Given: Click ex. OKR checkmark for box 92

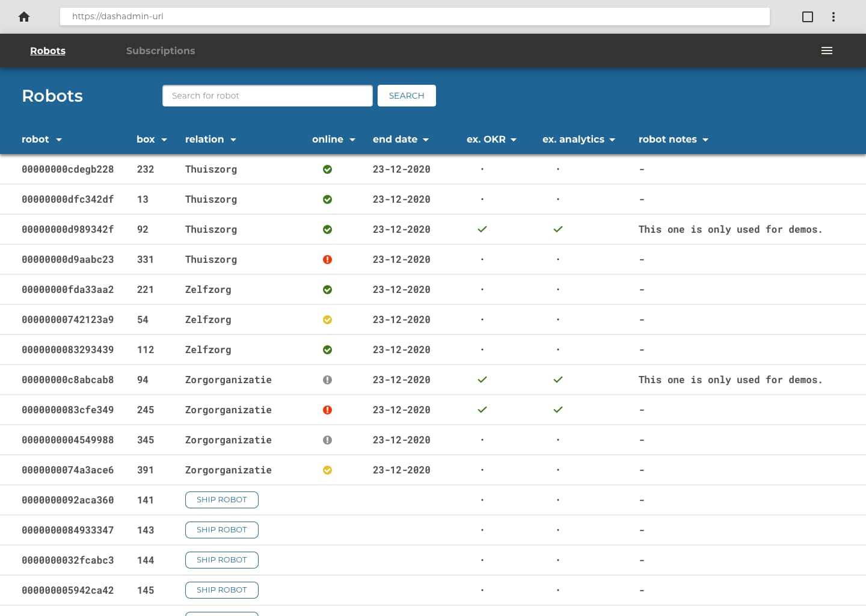Looking at the screenshot, I should coord(482,229).
